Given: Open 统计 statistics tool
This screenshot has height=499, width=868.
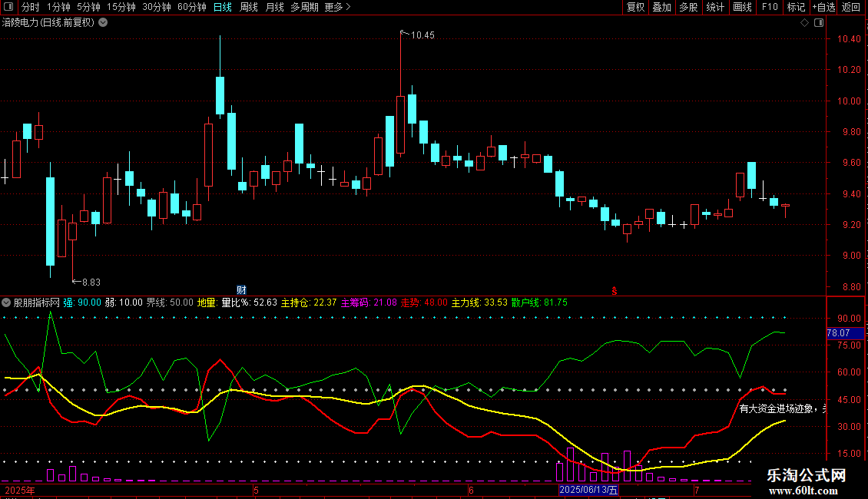Looking at the screenshot, I should pyautogui.click(x=715, y=7).
